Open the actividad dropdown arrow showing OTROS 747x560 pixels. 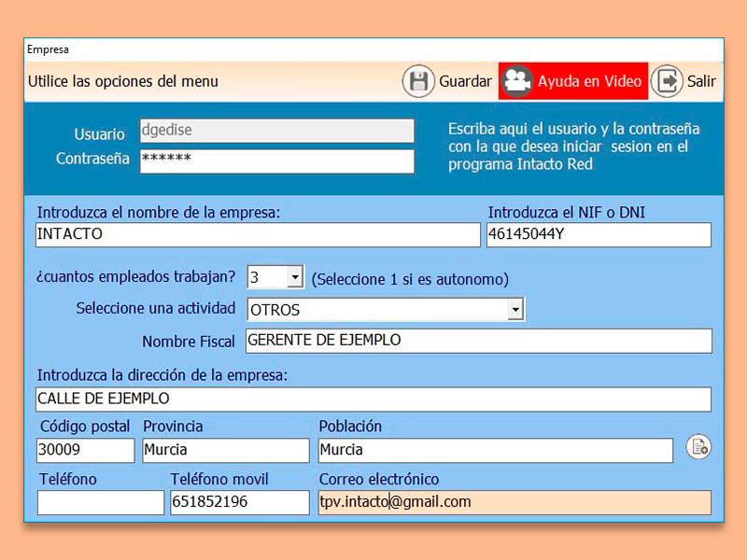tap(515, 310)
